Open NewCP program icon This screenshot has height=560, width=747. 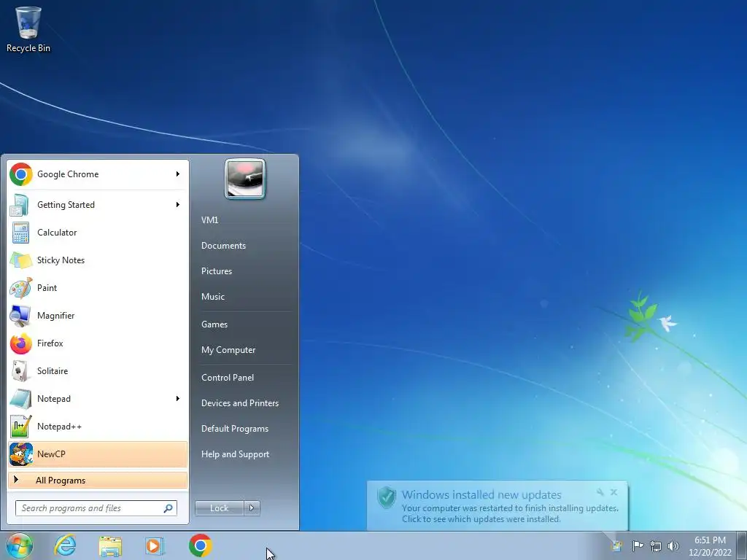coord(20,454)
